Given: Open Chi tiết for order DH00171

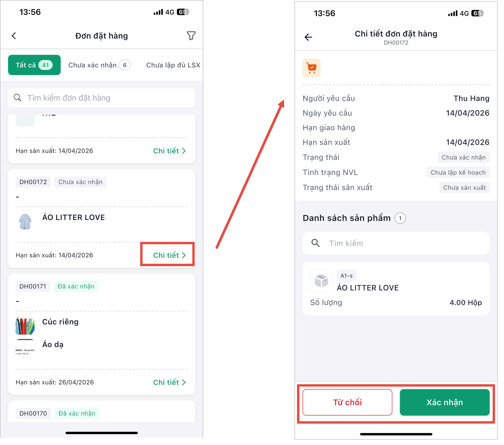Looking at the screenshot, I should (169, 382).
